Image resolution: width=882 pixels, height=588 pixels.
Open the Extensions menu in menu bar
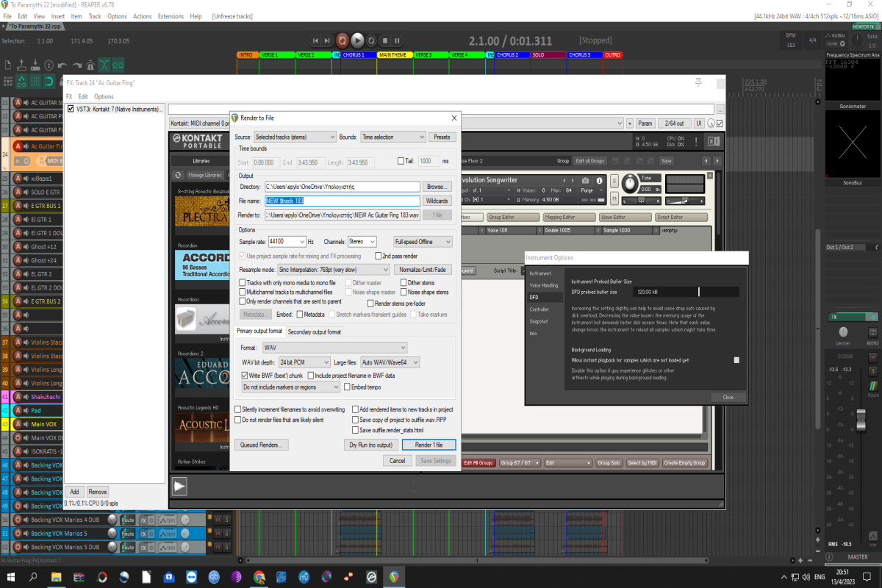point(171,16)
